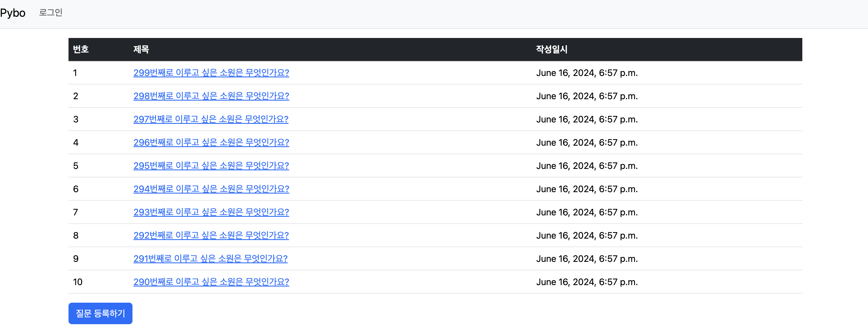The width and height of the screenshot is (868, 331).
Task: Open the 295번째 question link
Action: click(x=211, y=166)
